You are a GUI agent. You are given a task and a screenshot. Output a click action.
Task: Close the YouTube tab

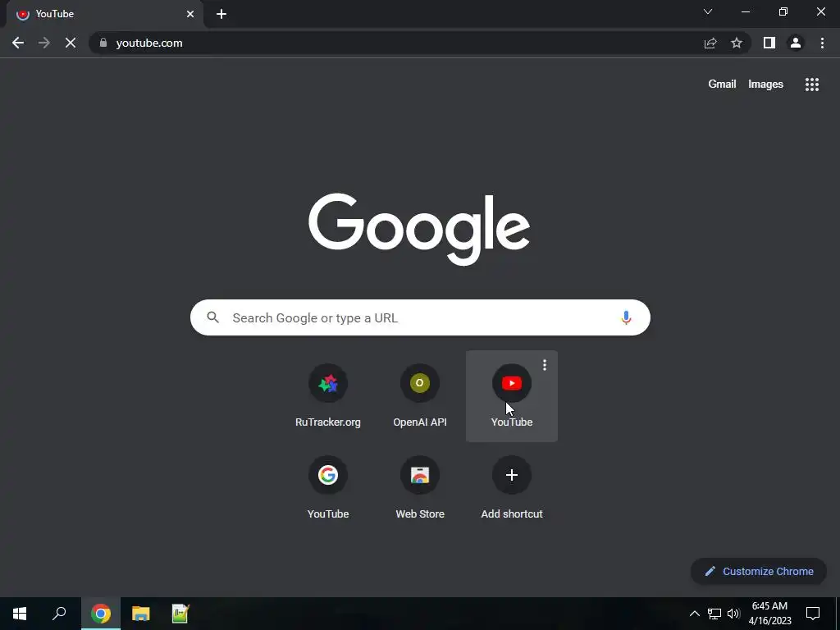(190, 14)
